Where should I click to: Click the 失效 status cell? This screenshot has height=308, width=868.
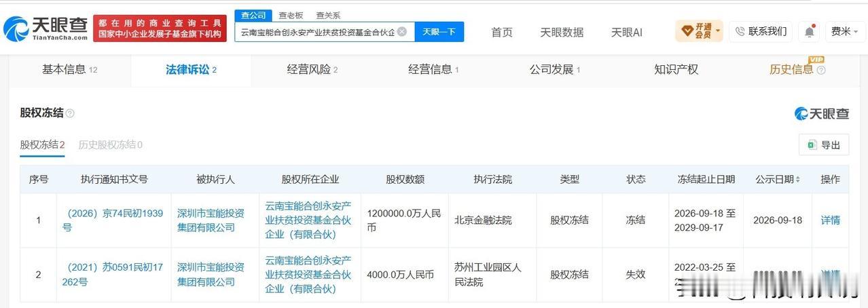pos(636,275)
